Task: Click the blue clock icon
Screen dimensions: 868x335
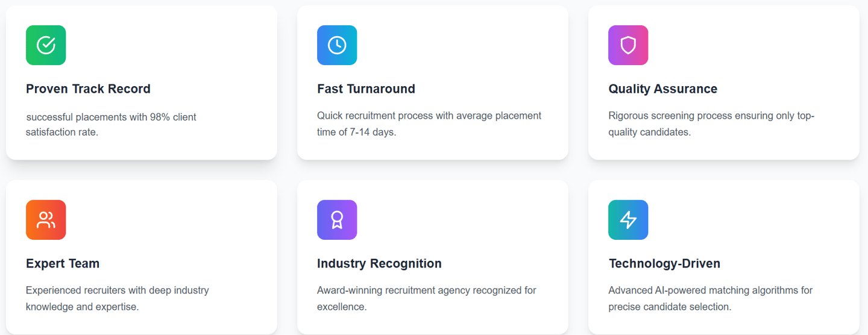Action: (x=337, y=45)
